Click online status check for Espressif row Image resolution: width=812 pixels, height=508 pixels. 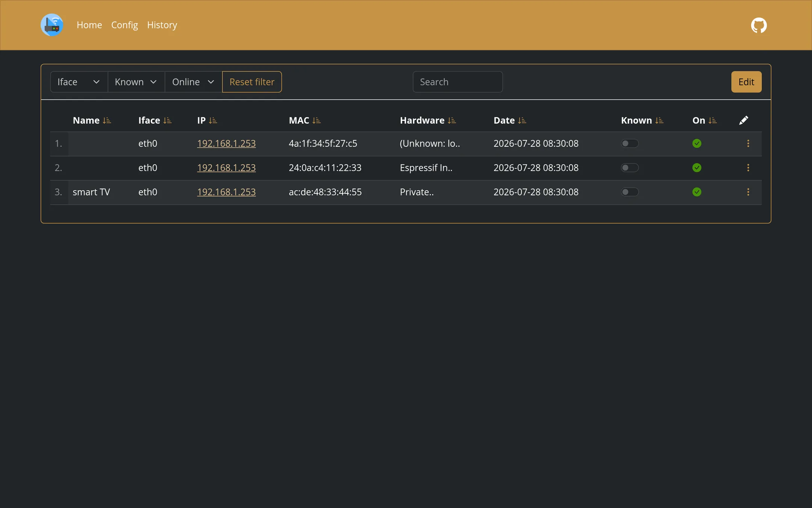point(697,167)
